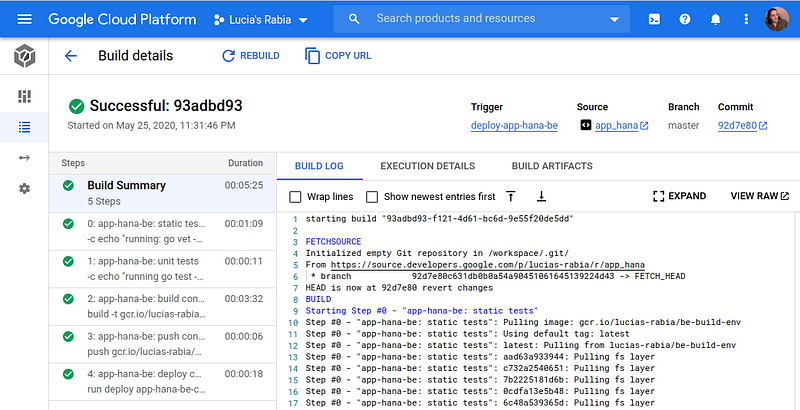Click the Google Cloud Platform title
Image resolution: width=800 pixels, height=410 pixels.
(x=122, y=19)
